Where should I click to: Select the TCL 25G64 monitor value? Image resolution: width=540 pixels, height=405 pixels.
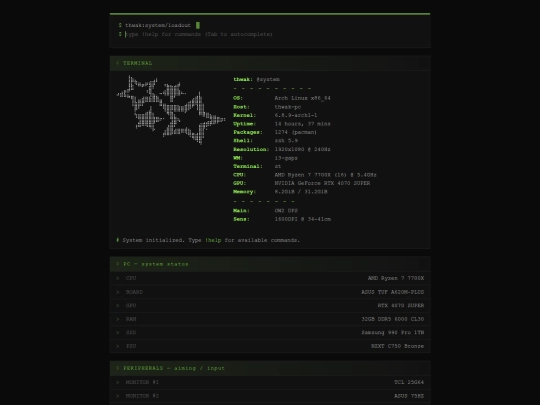409,382
